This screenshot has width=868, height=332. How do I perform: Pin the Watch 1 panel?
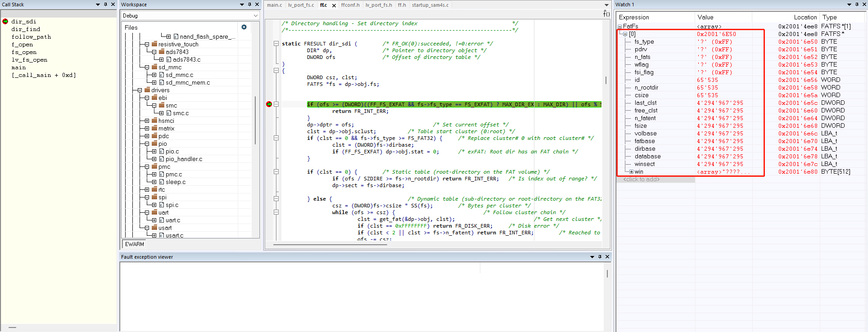pyautogui.click(x=857, y=4)
